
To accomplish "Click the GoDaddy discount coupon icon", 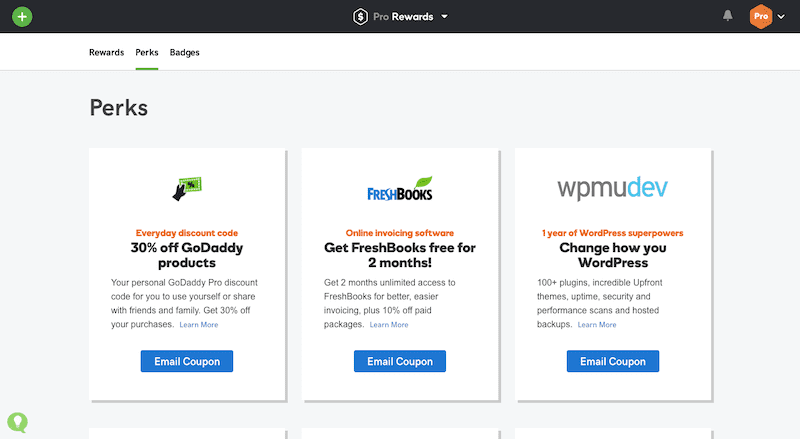I will [x=187, y=189].
